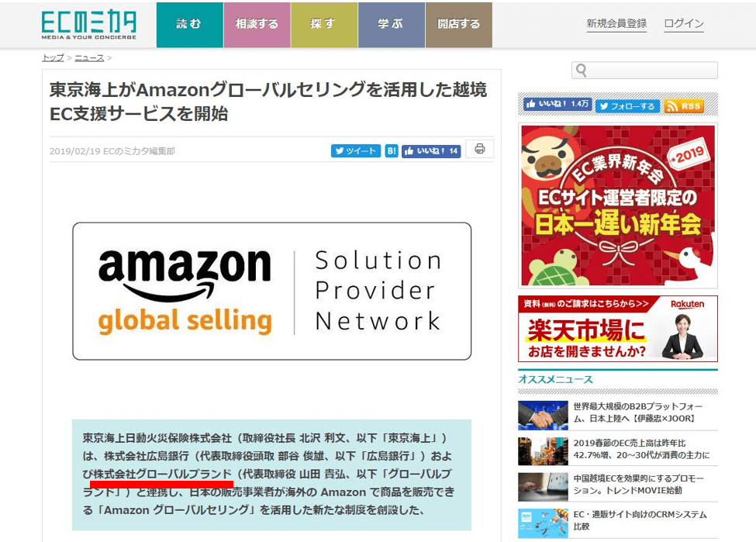The width and height of the screenshot is (756, 542).
Task: Click the ECのミカタ site logo
Action: (88, 25)
